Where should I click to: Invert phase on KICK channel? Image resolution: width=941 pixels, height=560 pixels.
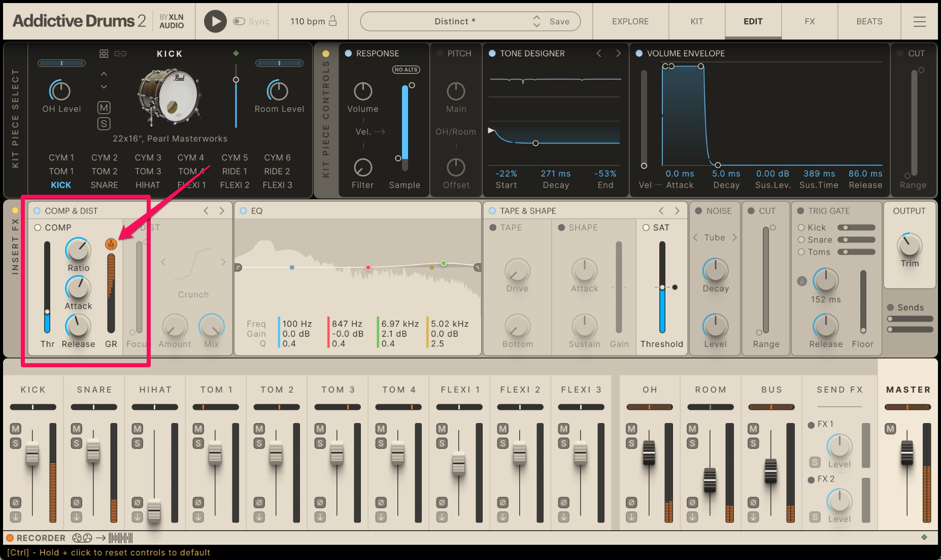pyautogui.click(x=16, y=503)
